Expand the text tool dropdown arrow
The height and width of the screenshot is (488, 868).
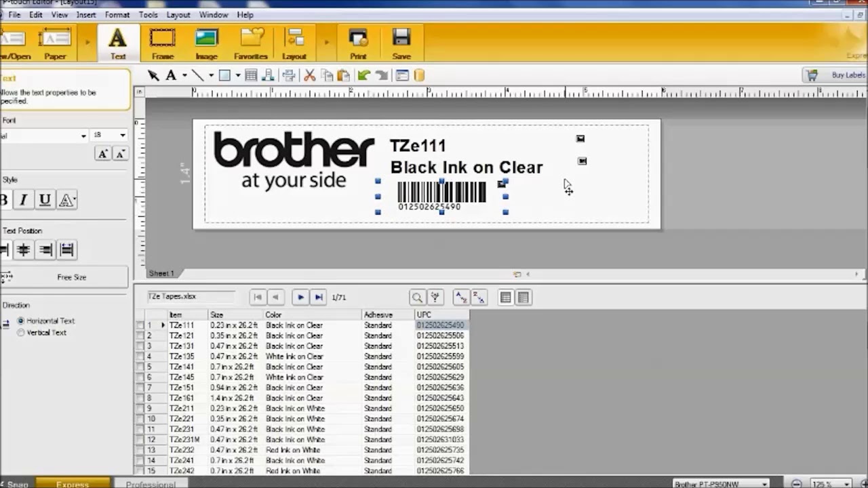point(184,75)
